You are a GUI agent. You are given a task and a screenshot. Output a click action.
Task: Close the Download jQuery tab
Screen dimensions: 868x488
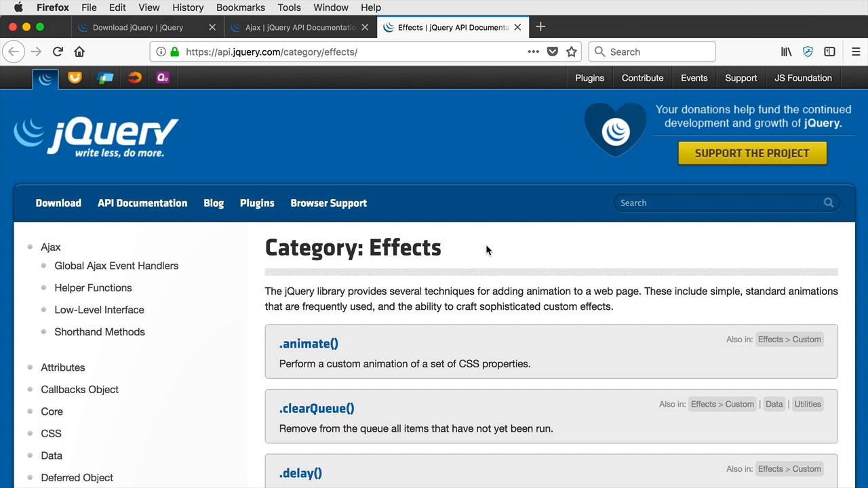tap(212, 27)
